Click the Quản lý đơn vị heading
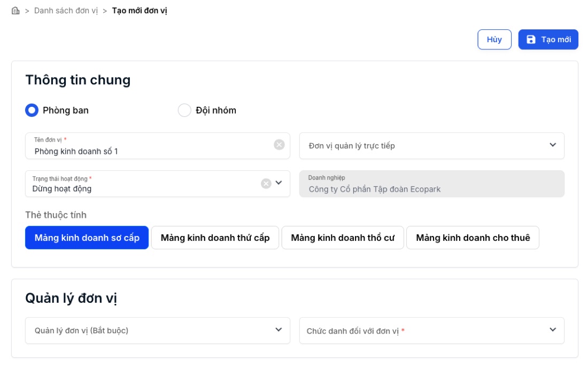 click(x=71, y=298)
